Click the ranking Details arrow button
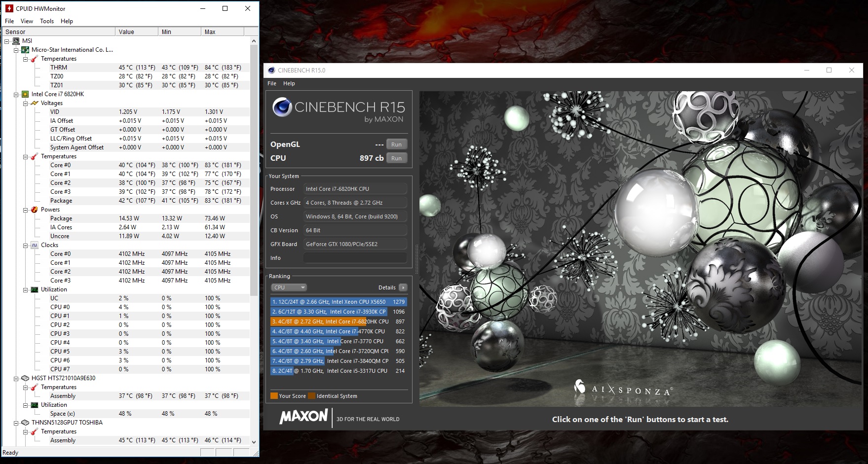The height and width of the screenshot is (464, 868). tap(403, 287)
